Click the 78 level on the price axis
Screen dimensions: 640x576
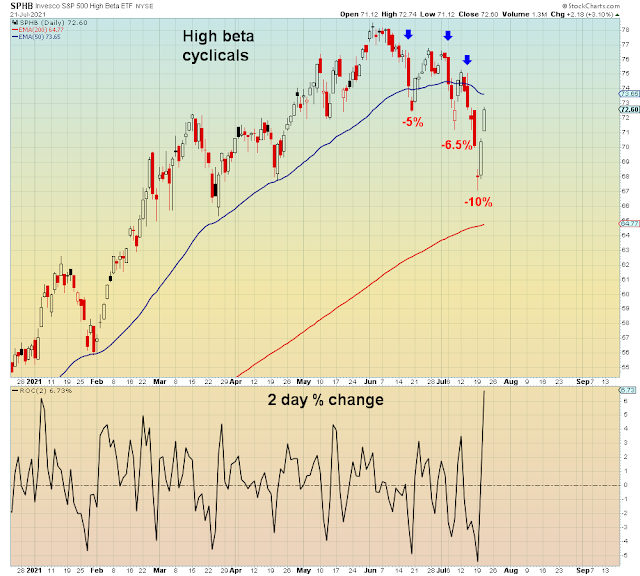(625, 29)
